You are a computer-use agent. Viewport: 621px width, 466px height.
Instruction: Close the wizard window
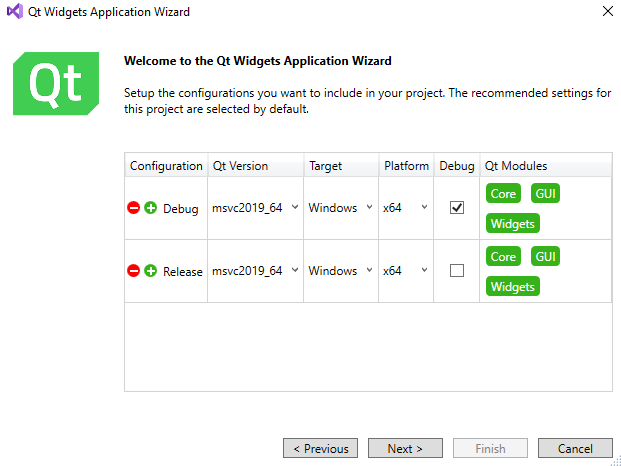[608, 11]
